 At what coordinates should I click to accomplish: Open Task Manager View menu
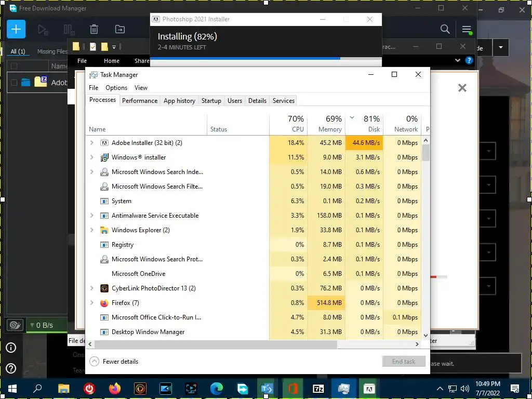point(141,87)
